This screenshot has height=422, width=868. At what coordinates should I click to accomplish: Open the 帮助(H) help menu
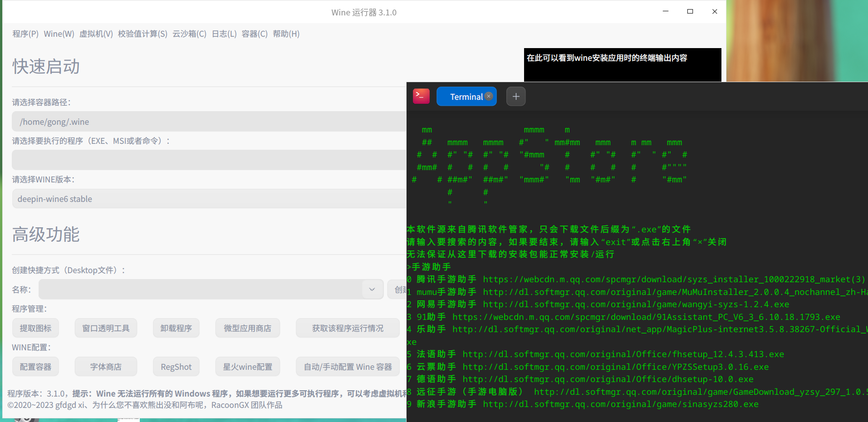coord(286,34)
